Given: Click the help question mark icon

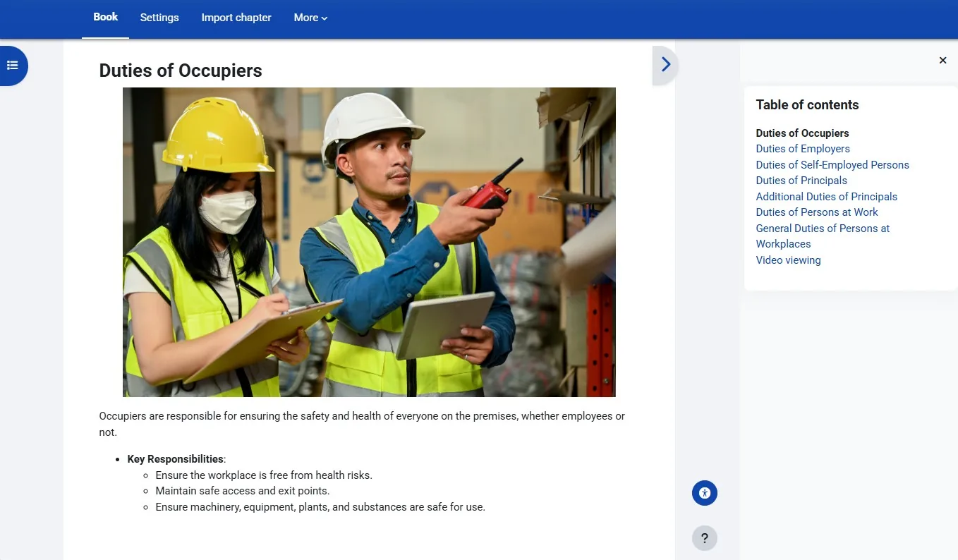Looking at the screenshot, I should click(704, 537).
